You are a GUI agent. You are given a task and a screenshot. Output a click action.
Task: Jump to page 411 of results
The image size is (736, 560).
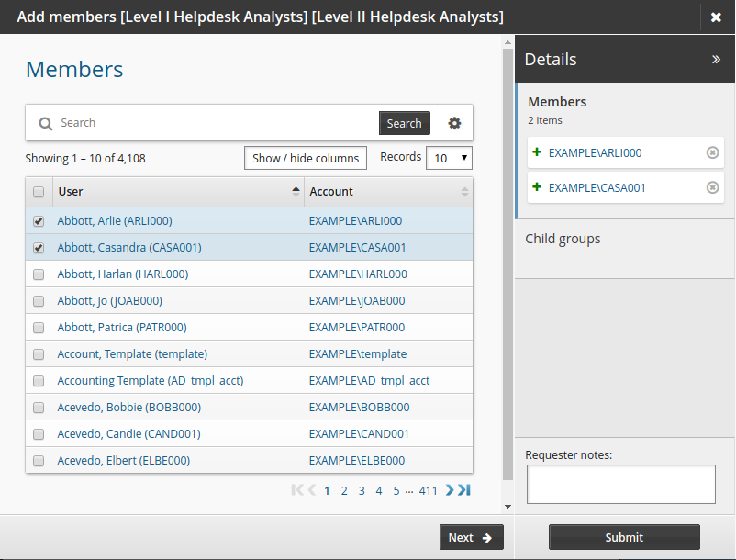(428, 490)
